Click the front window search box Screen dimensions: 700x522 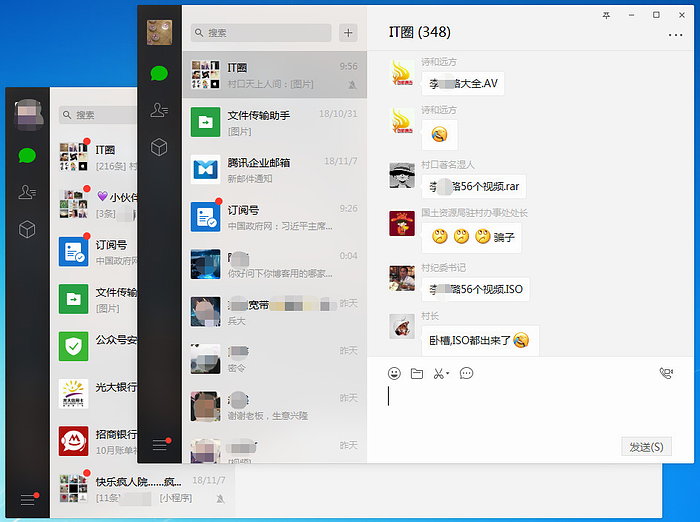tap(262, 33)
